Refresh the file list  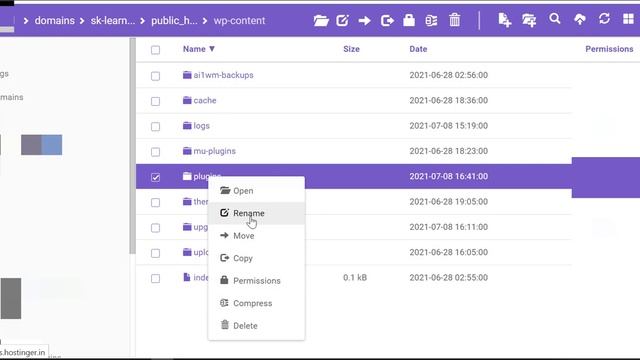point(604,19)
